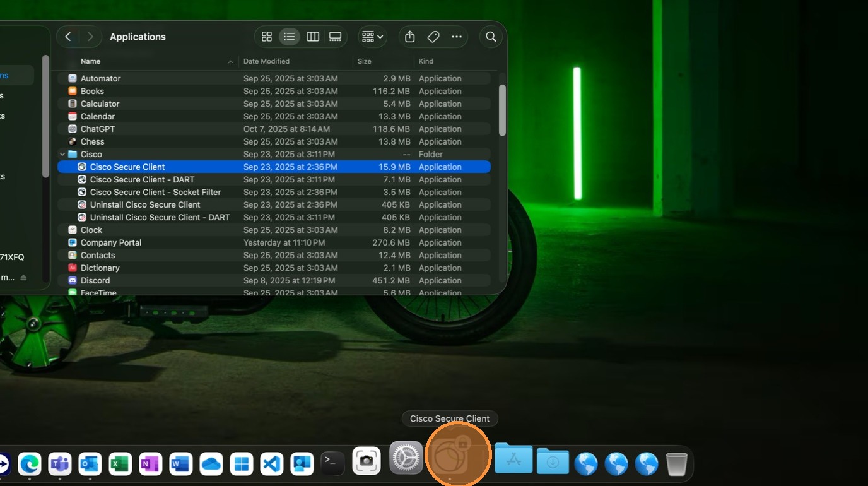Click the Calendar app icon in list

[73, 116]
